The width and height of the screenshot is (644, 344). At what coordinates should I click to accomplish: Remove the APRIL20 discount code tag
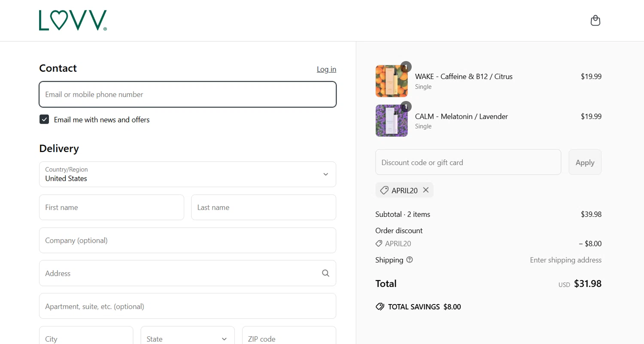[x=425, y=190]
